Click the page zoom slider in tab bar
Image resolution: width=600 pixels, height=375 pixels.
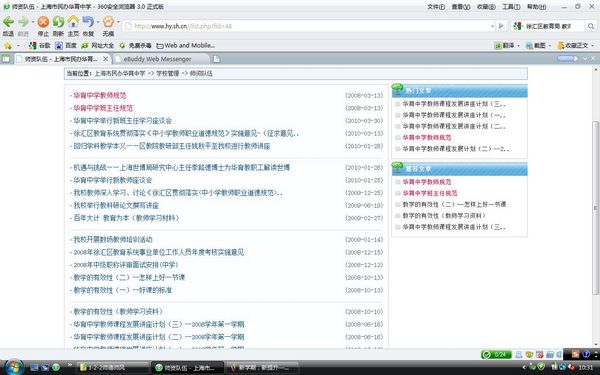click(x=567, y=59)
